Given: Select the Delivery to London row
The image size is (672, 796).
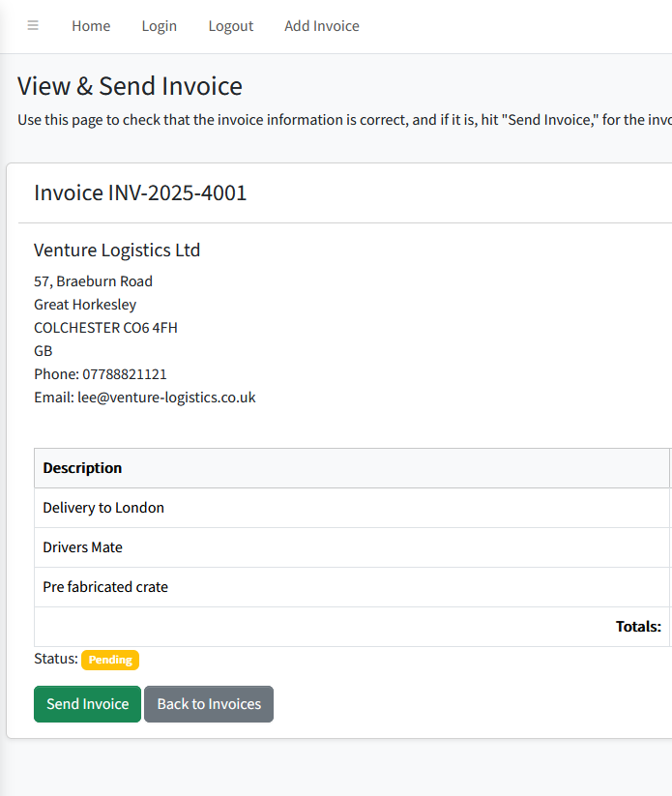Looking at the screenshot, I should 103,508.
